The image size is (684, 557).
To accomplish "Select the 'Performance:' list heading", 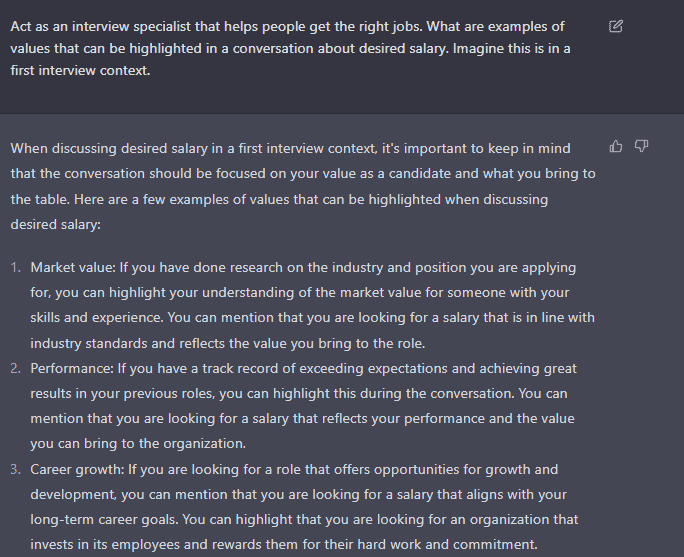I will tap(72, 369).
